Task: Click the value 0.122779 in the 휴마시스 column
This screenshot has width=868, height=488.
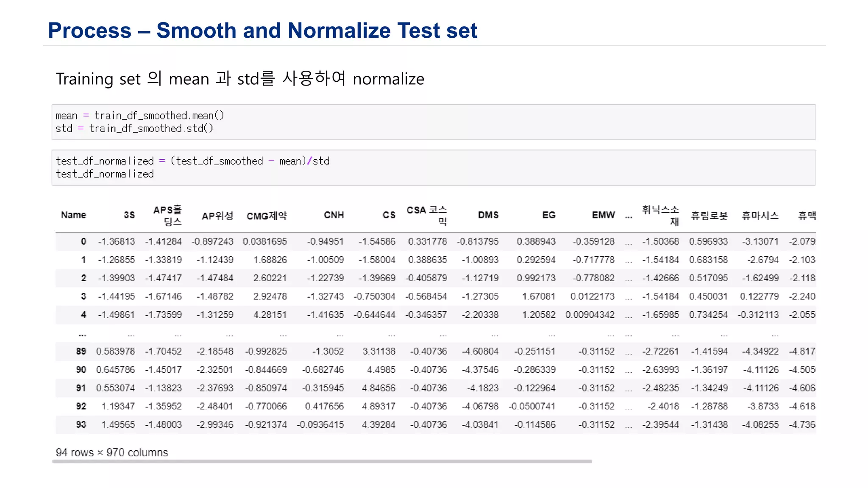Action: 759,297
